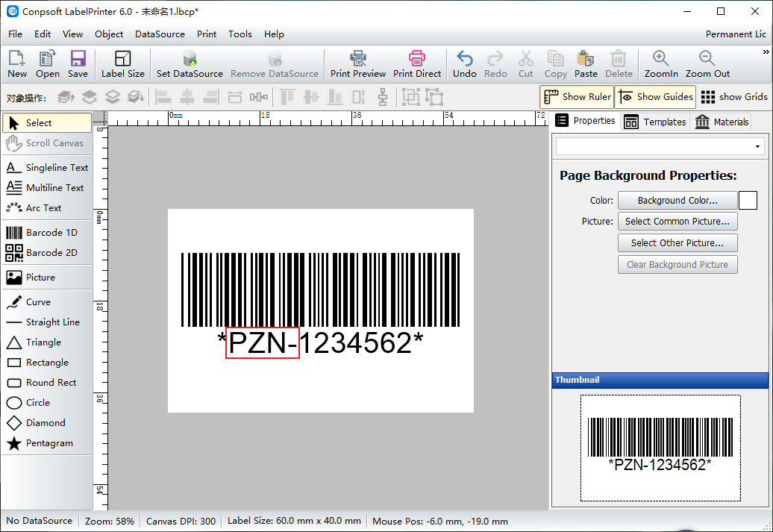Click the Print Direct toolbar icon

tap(417, 64)
